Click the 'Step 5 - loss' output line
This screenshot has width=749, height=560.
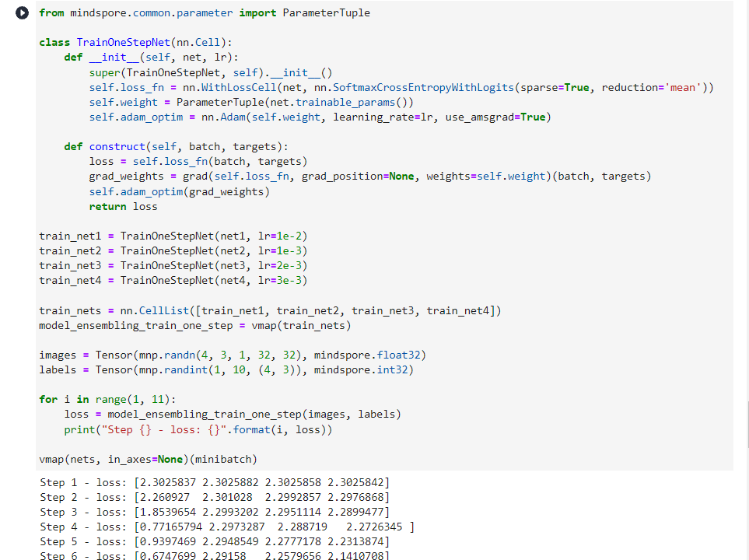coord(215,542)
